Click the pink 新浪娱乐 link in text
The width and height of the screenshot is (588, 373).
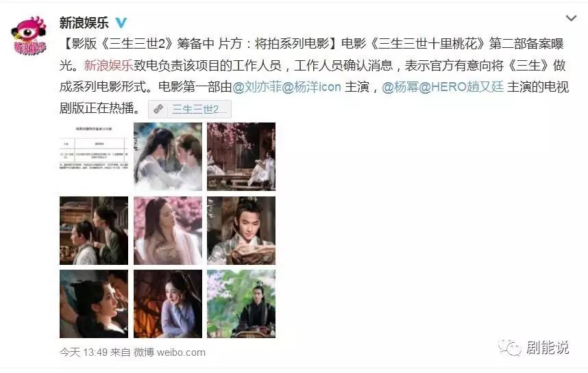click(109, 66)
